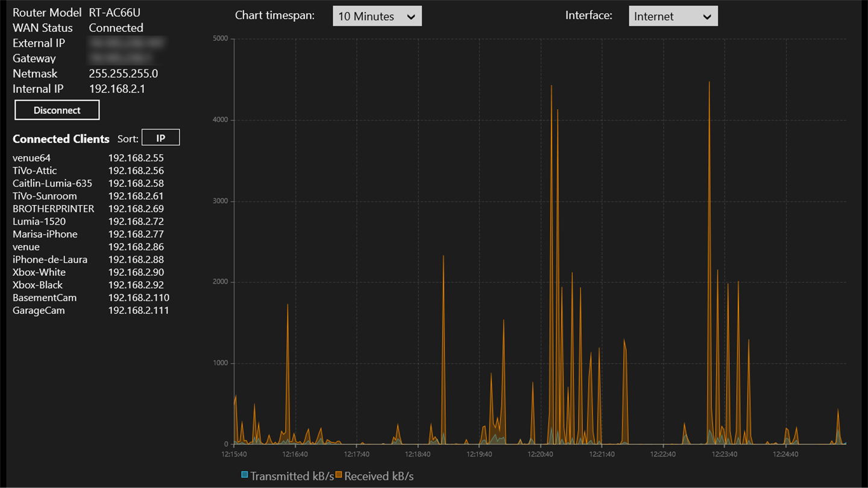This screenshot has width=868, height=488.
Task: Click IP address 192.168.2.72
Action: pos(136,221)
